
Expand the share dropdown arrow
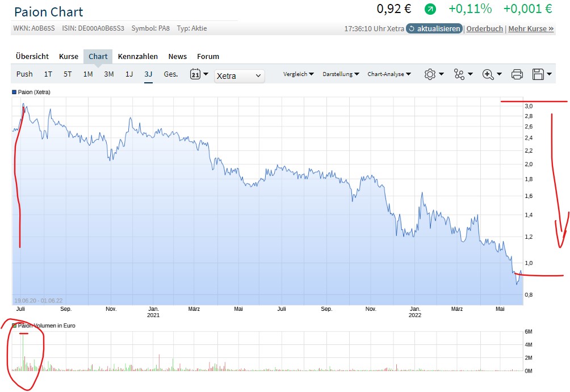click(470, 74)
